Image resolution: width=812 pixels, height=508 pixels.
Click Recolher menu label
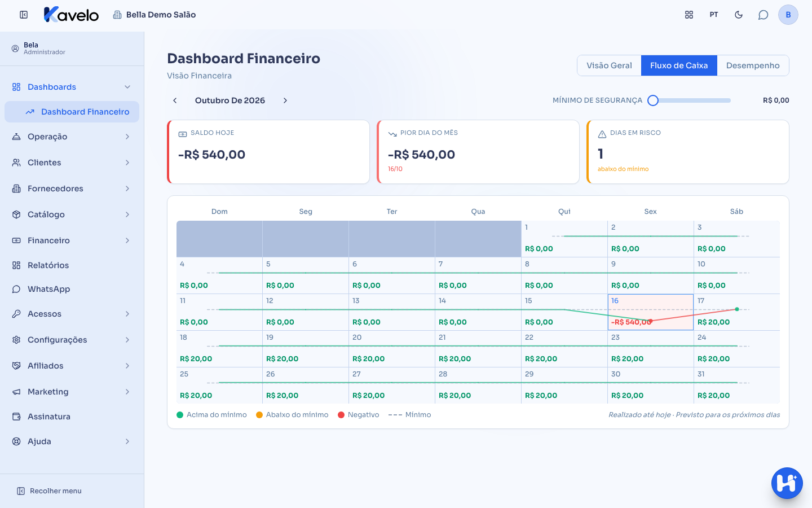point(56,491)
